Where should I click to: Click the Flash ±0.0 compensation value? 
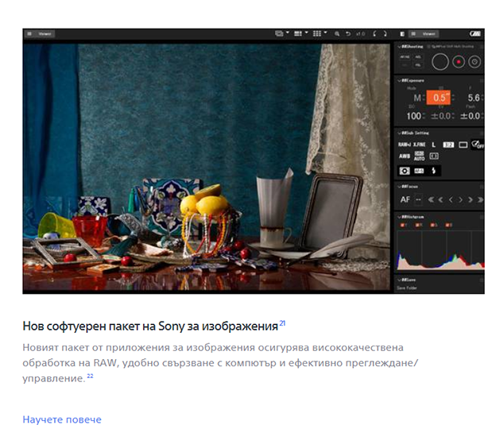point(470,116)
